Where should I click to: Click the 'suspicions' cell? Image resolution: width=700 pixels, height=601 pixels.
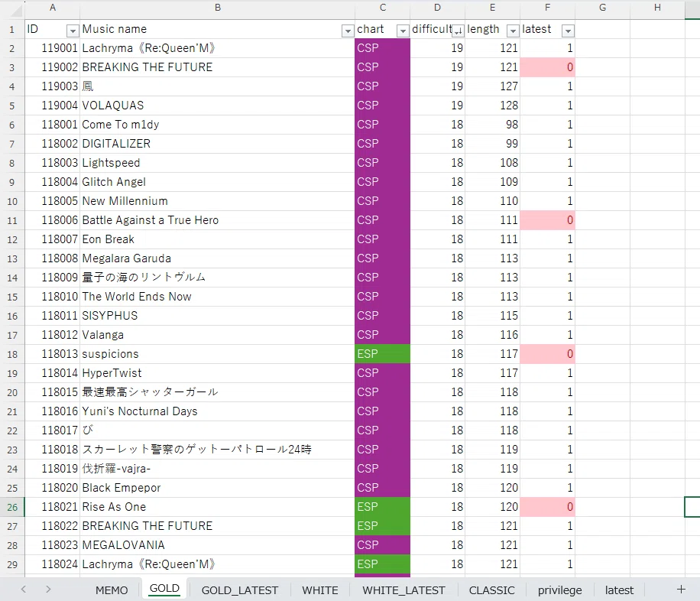coord(217,354)
